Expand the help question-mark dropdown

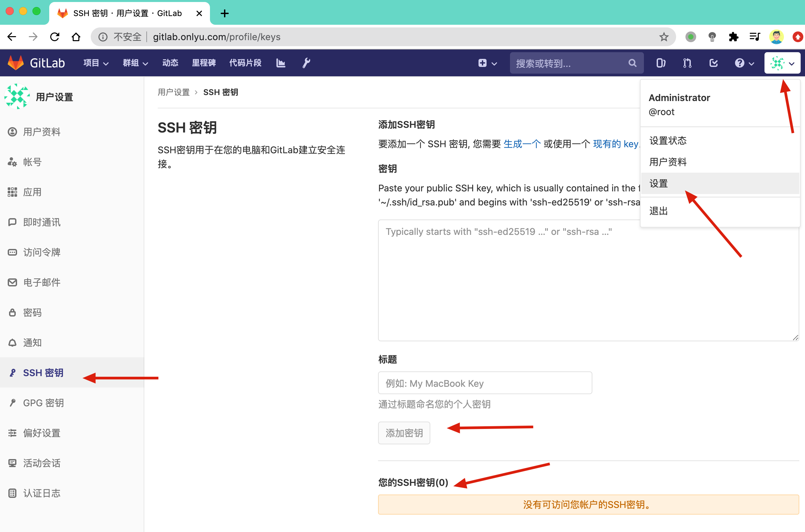(744, 63)
